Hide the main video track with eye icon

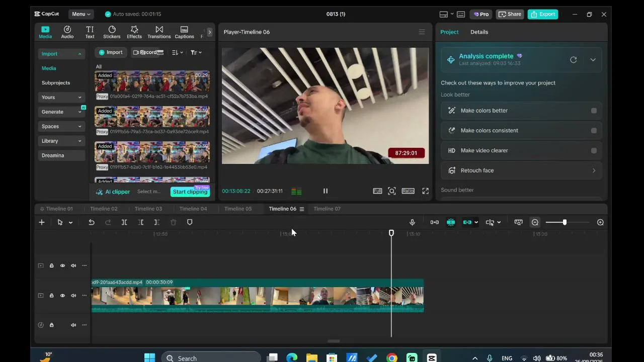(x=62, y=296)
